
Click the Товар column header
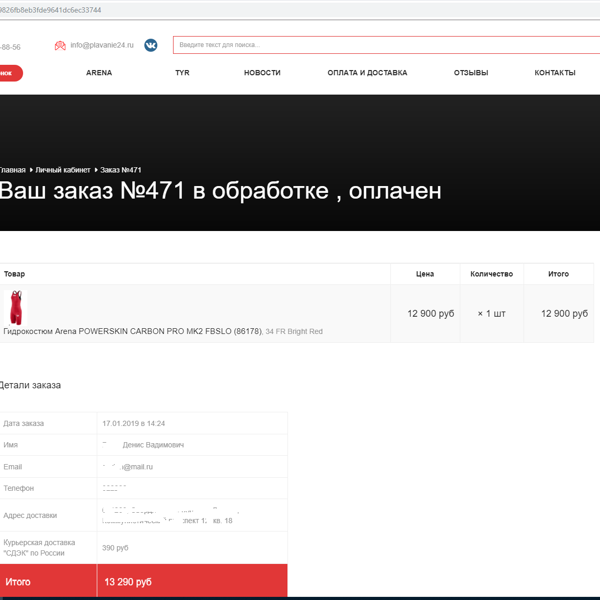(14, 274)
